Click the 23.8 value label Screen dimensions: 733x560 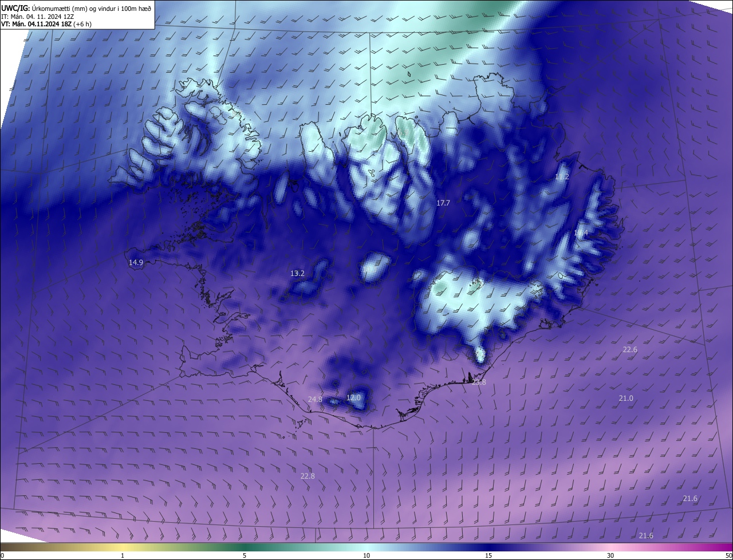click(x=479, y=382)
